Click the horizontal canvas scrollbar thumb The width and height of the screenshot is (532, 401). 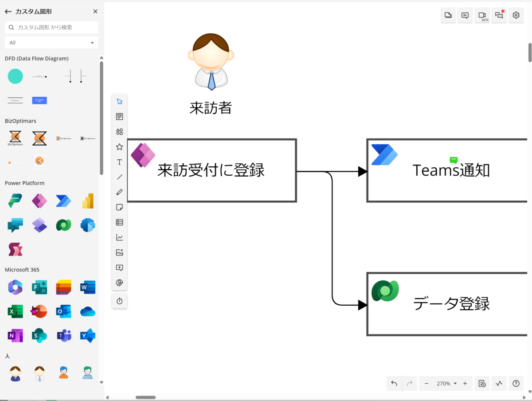click(145, 397)
